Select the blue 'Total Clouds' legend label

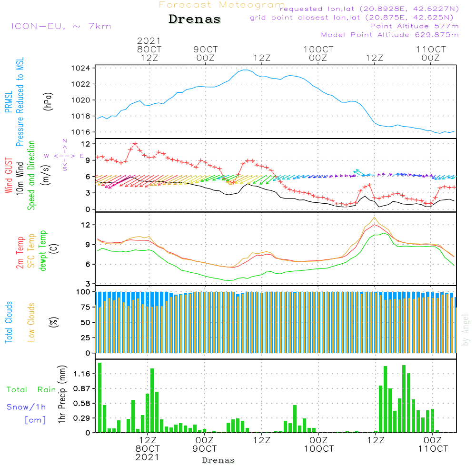[x=9, y=322]
